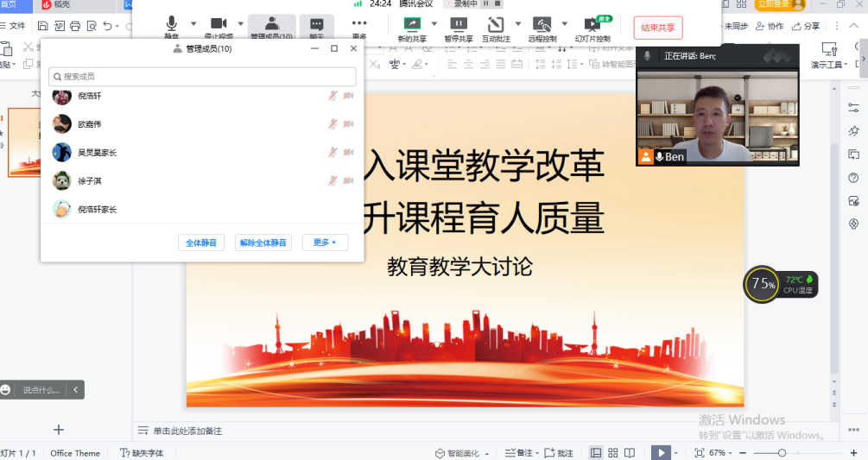
Task: Open 幻灯片控制 slide control
Action: 592,26
